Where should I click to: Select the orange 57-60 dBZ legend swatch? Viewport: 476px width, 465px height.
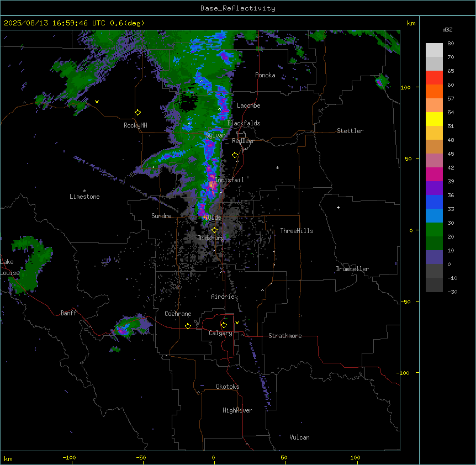(434, 92)
